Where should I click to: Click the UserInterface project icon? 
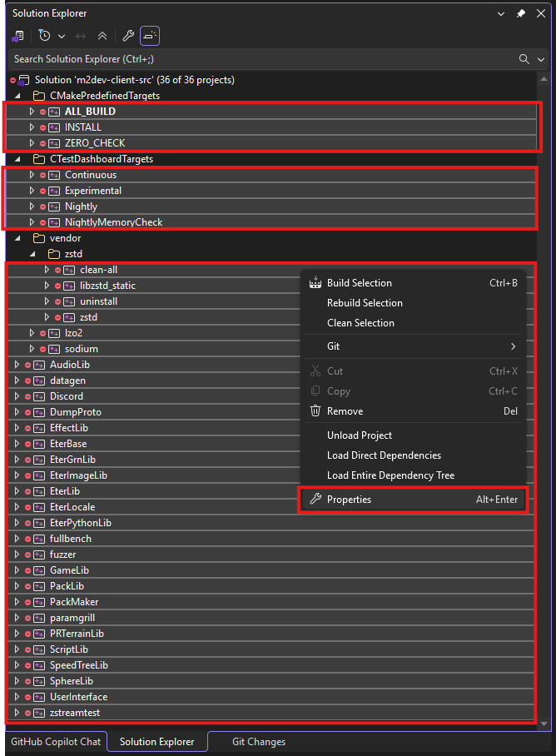click(x=39, y=697)
